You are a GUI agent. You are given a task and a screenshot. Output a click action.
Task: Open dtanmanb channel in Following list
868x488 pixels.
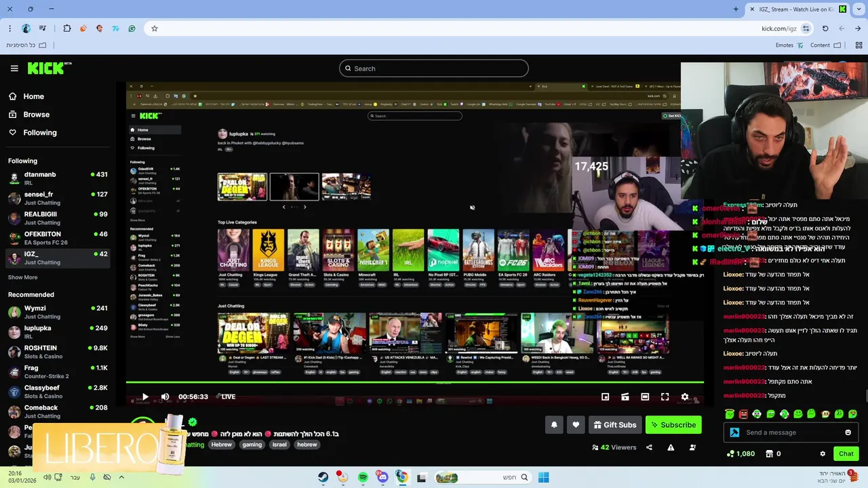(58, 178)
